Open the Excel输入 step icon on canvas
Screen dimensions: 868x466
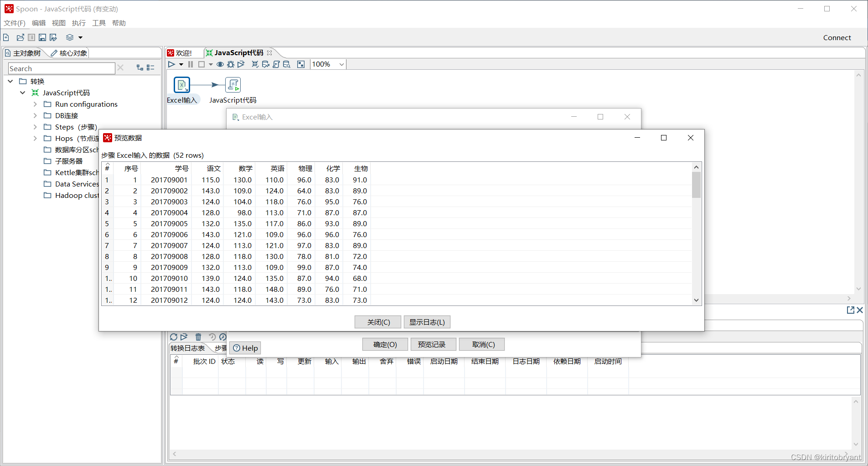182,85
